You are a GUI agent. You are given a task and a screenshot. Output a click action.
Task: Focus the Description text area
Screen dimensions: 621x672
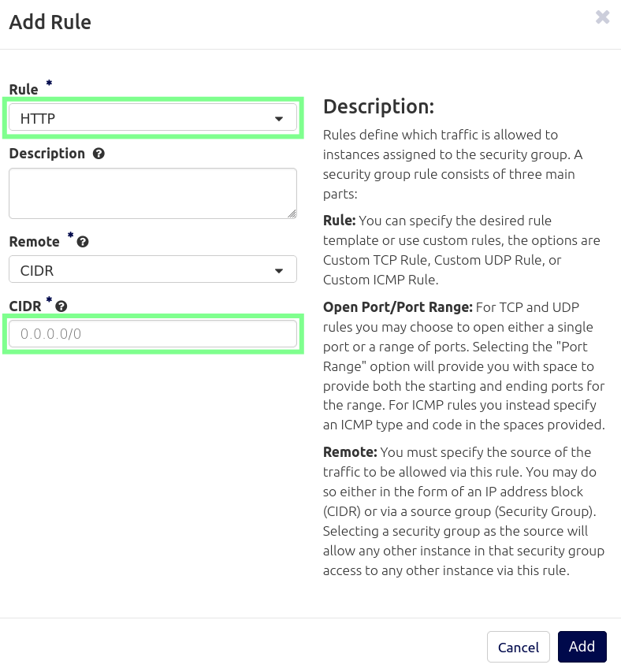[x=153, y=193]
